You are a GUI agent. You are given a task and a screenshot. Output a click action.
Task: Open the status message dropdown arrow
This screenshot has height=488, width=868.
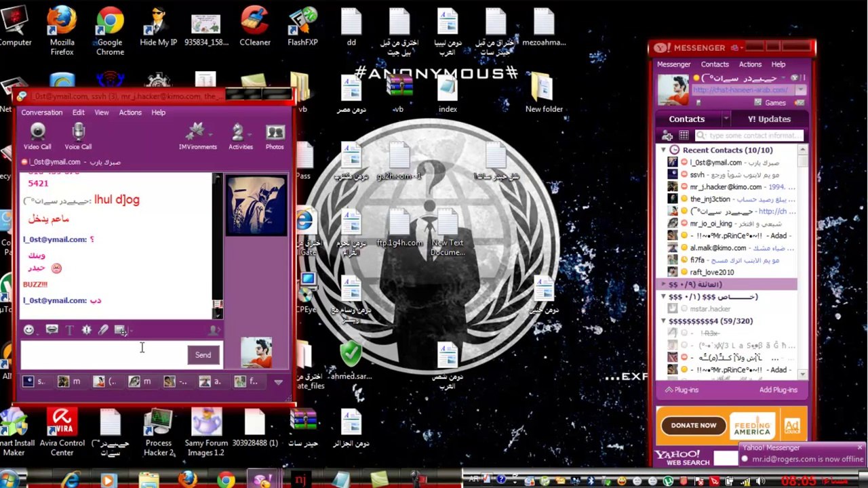pos(801,90)
